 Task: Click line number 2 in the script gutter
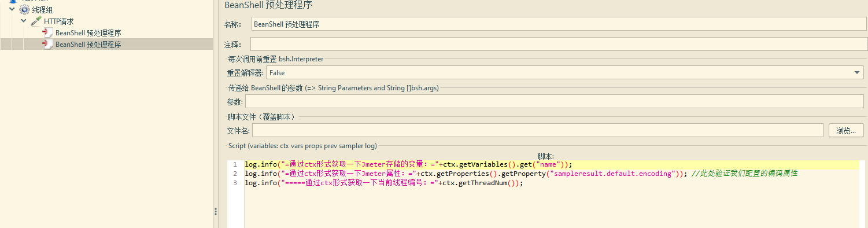[235, 174]
